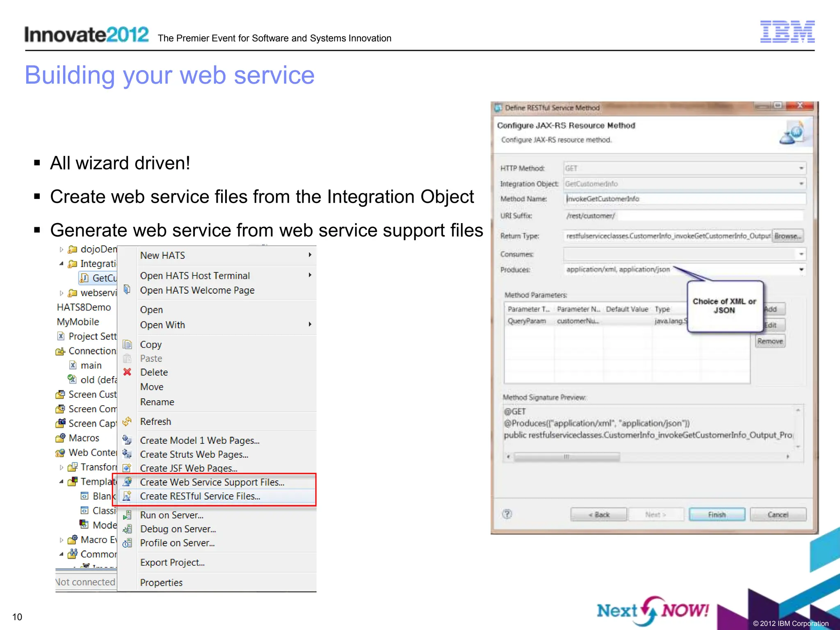Click the Method Name input field
The width and height of the screenshot is (840, 630).
(685, 199)
